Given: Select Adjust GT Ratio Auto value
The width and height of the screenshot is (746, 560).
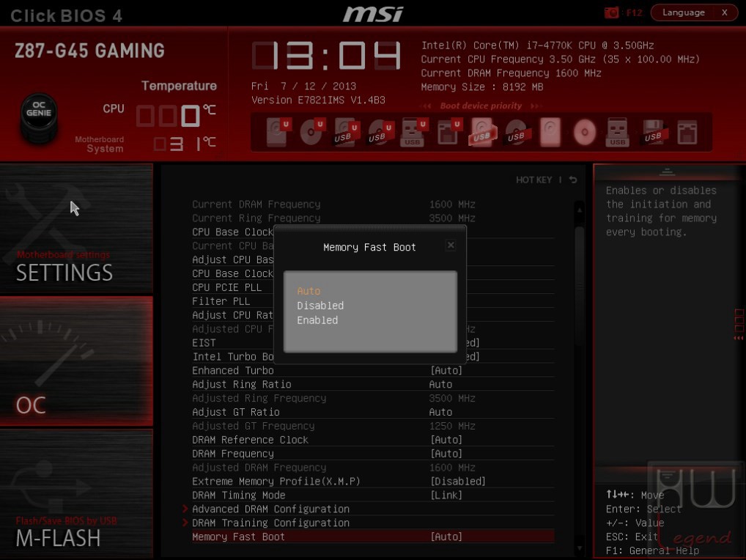Looking at the screenshot, I should (440, 412).
